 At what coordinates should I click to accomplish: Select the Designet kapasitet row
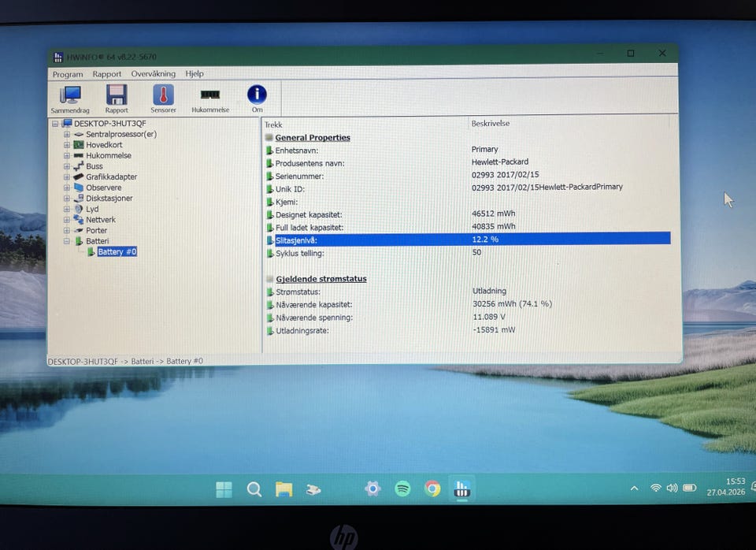point(468,214)
